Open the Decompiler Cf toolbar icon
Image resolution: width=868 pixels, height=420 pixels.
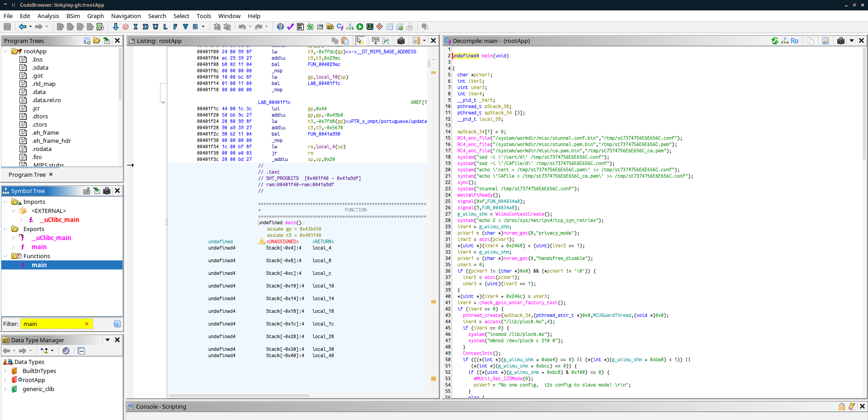[340, 27]
